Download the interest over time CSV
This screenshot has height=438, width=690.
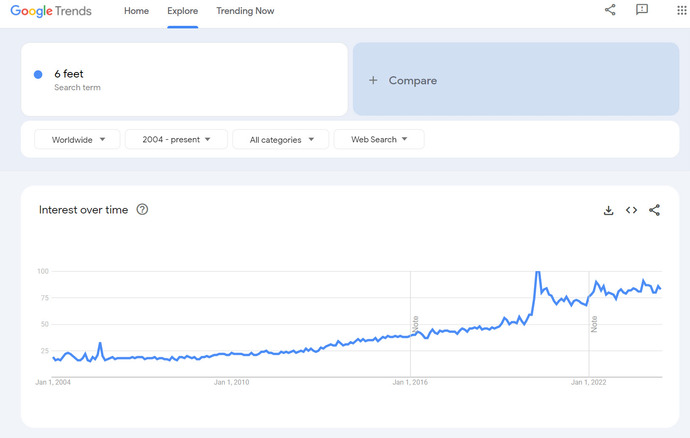coord(608,210)
